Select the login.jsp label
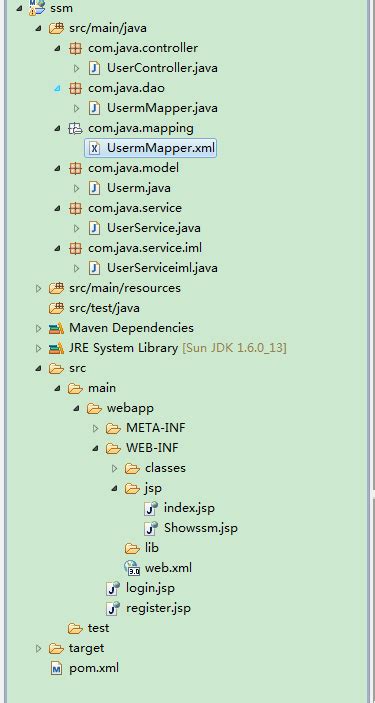The height and width of the screenshot is (703, 375). click(150, 588)
